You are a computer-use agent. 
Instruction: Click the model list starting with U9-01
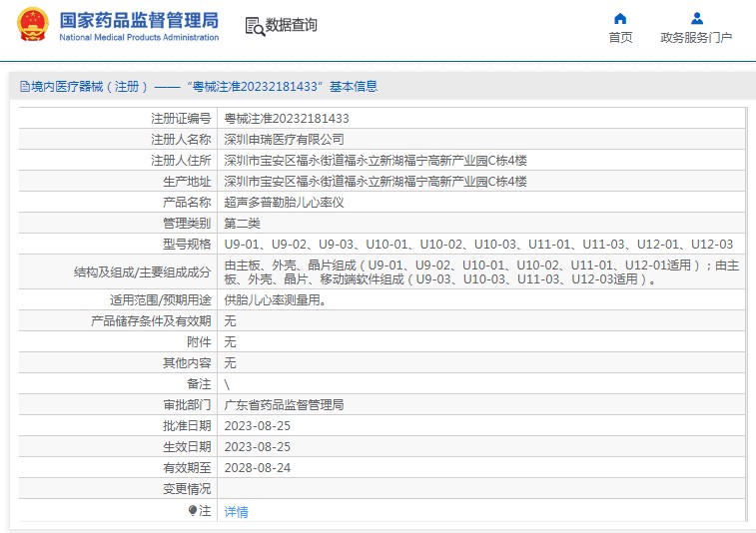coord(478,245)
